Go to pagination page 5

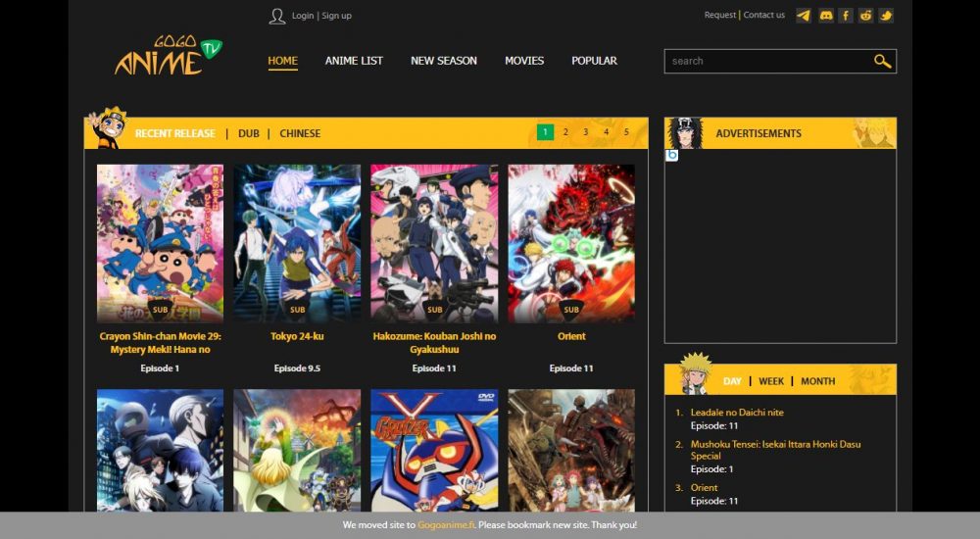[626, 132]
